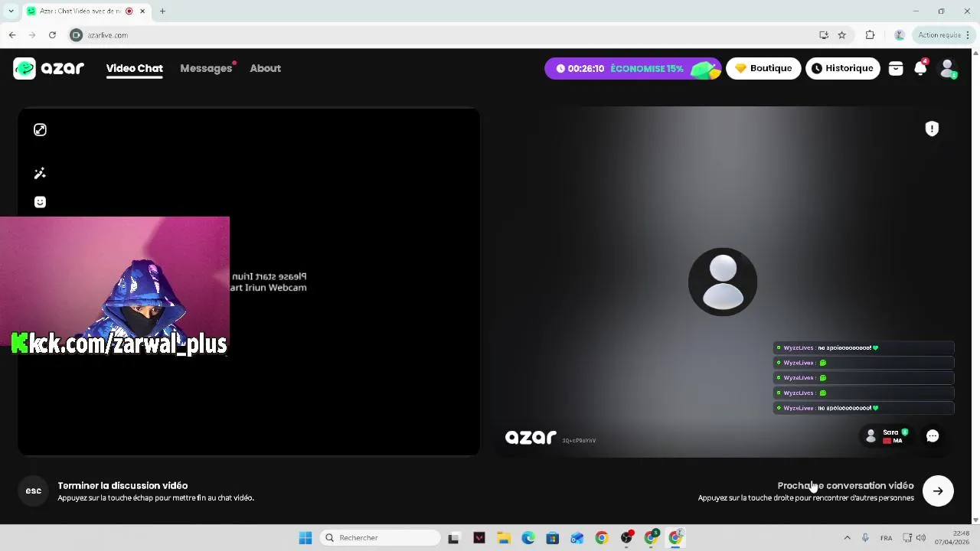The height and width of the screenshot is (551, 980).
Task: Click the site info icon in address bar
Action: click(76, 34)
